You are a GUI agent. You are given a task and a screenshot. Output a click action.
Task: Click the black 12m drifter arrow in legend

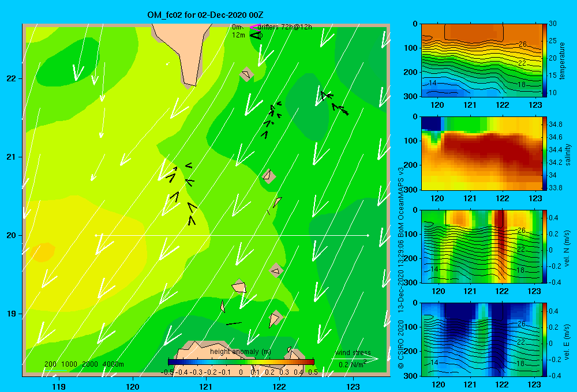[255, 35]
